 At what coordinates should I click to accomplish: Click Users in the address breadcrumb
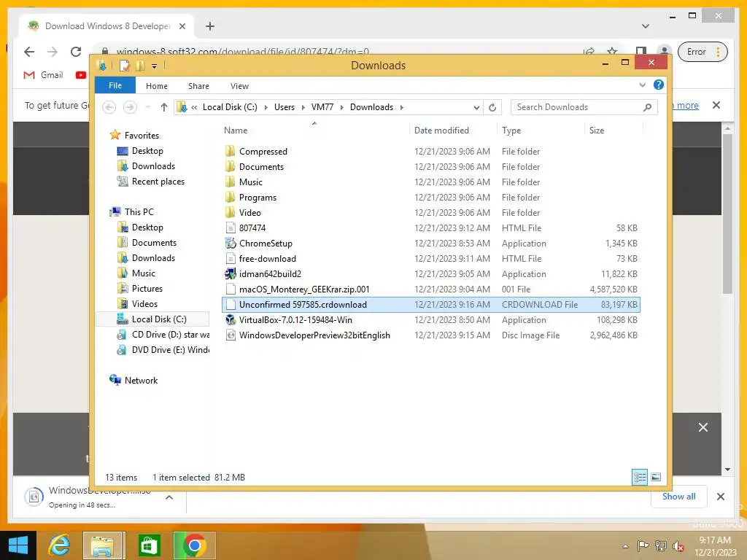(x=285, y=107)
